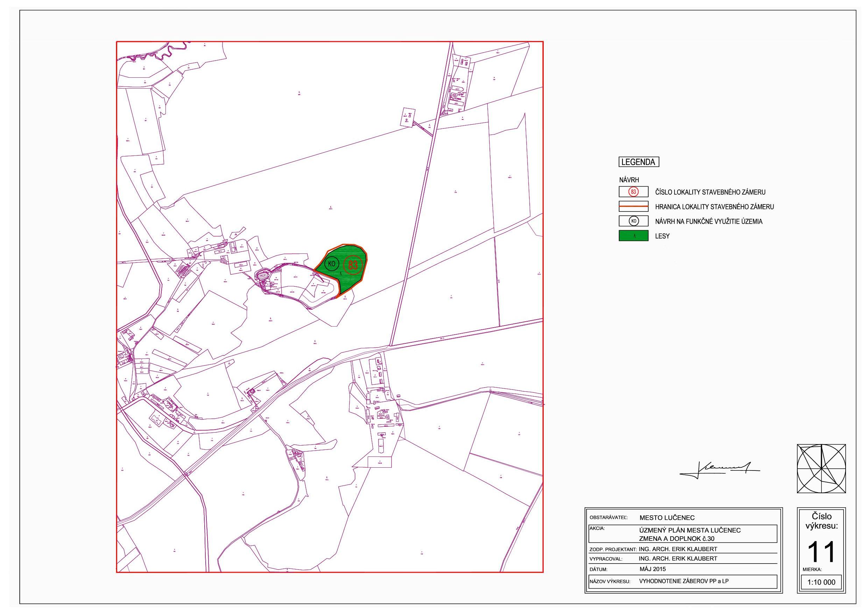Click the 1:10 000 scale box
868x614 pixels.
click(x=821, y=582)
